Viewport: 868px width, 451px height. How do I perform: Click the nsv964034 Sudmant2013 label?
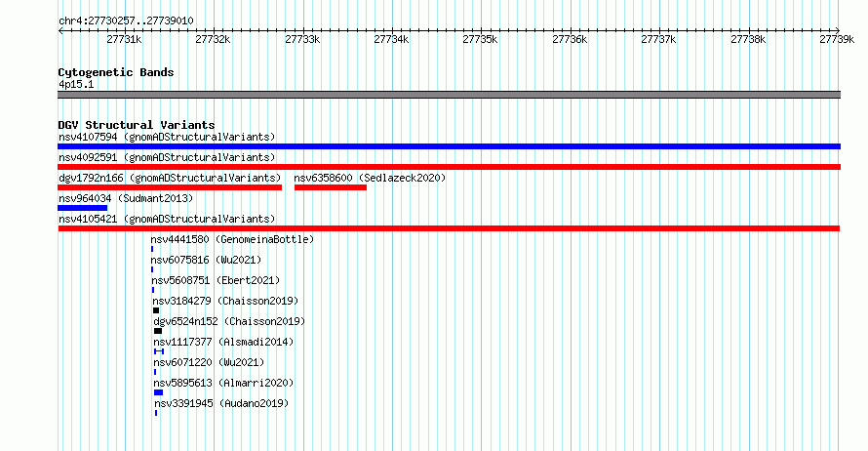pyautogui.click(x=126, y=198)
